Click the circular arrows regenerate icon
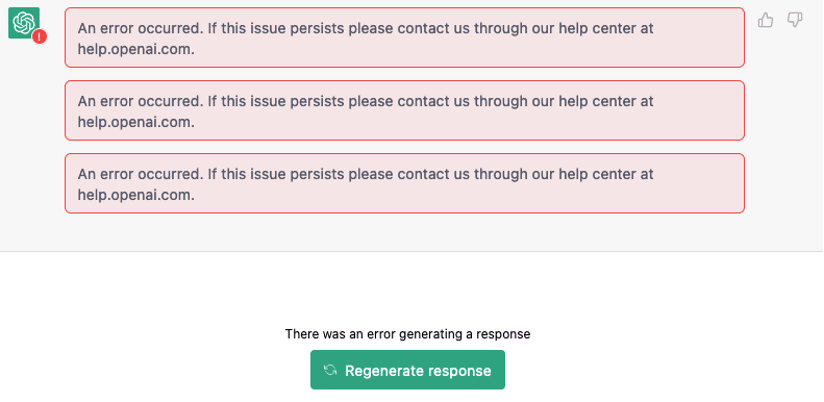Viewport: 824px width, 402px height. pos(330,370)
